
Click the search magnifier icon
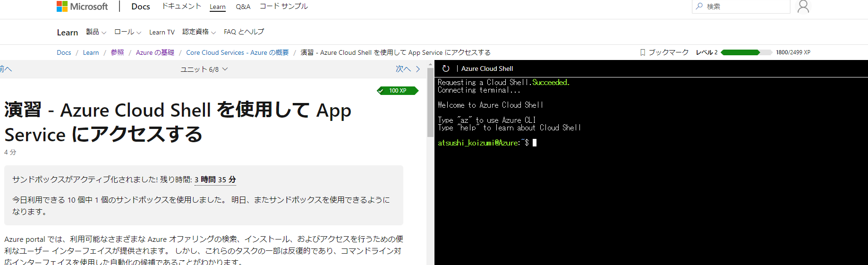(699, 6)
